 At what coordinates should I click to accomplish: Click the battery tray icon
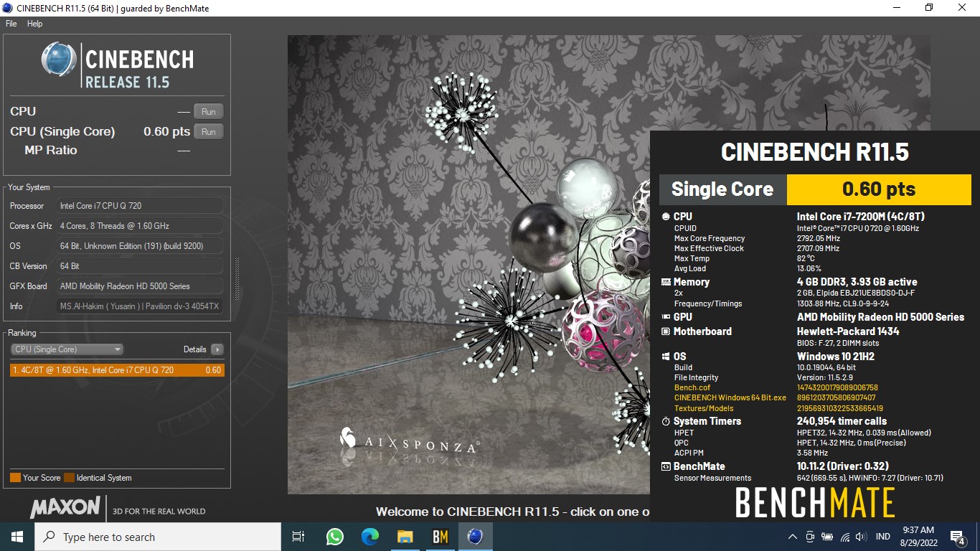827,537
